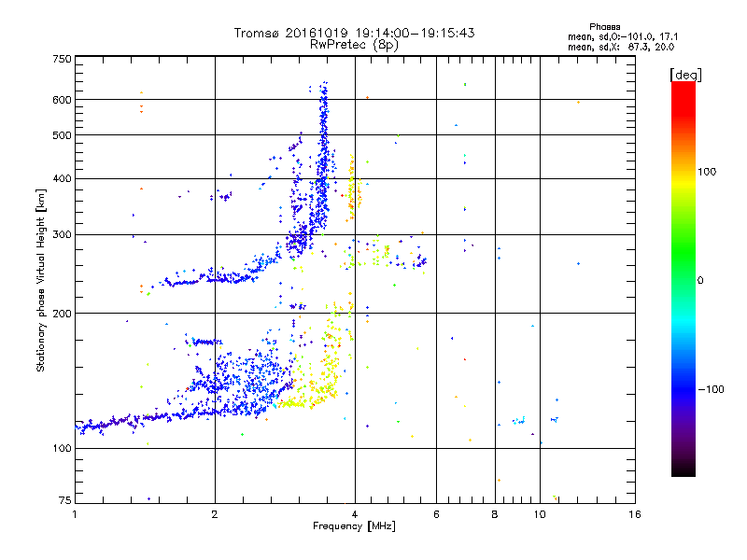The image size is (747, 560).
Task: Click the rainbow phase colorbar
Action: [684, 278]
